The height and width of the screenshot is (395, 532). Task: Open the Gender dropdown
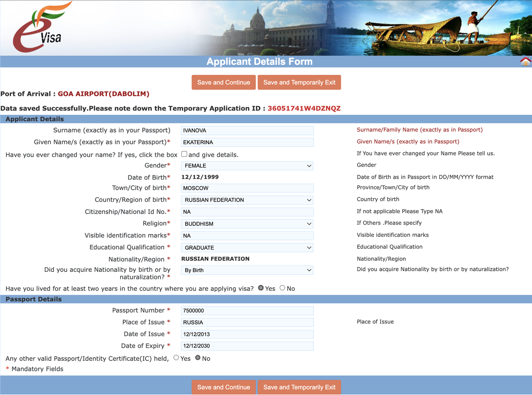pos(247,166)
